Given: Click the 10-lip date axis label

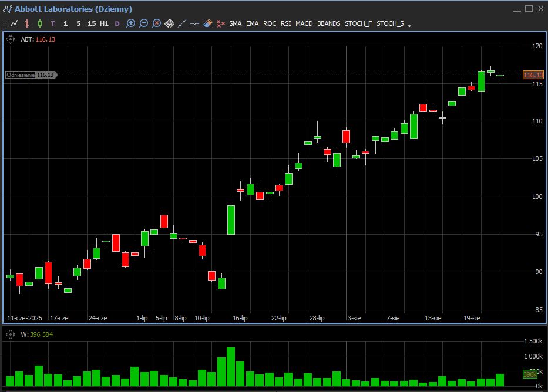Looking at the screenshot, I should tap(201, 318).
